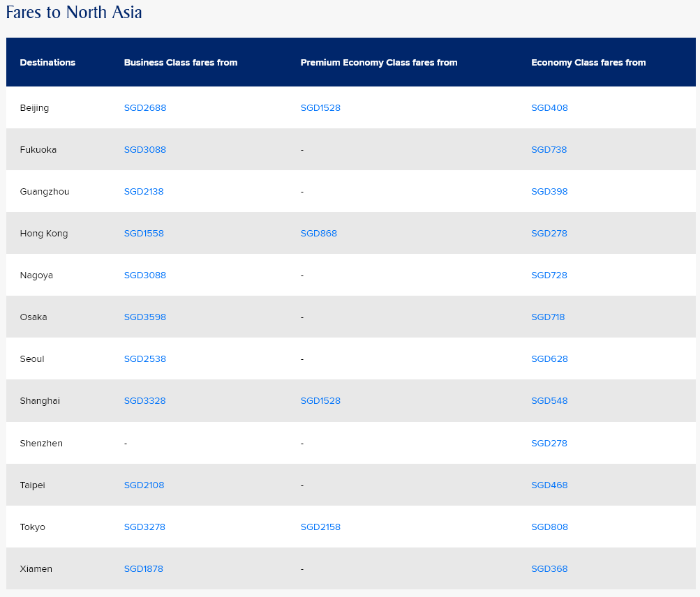Screen dimensions: 700x597
Task: Choose Tokyo Premium Economy fare SGD2158
Action: (x=320, y=527)
